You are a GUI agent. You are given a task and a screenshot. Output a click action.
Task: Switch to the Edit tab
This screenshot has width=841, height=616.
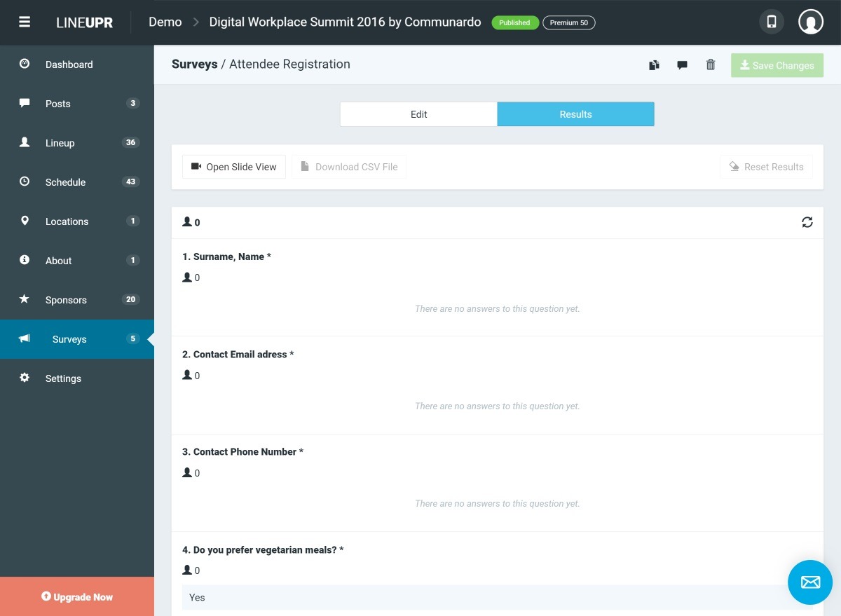(418, 114)
